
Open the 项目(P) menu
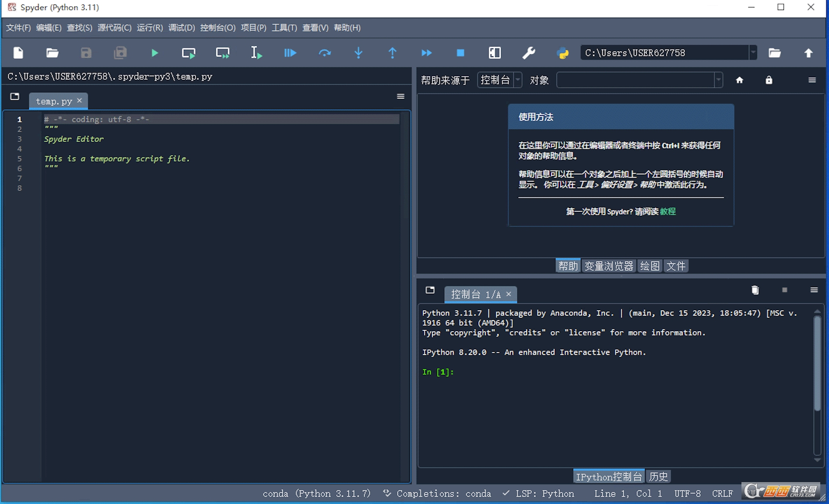(x=253, y=28)
